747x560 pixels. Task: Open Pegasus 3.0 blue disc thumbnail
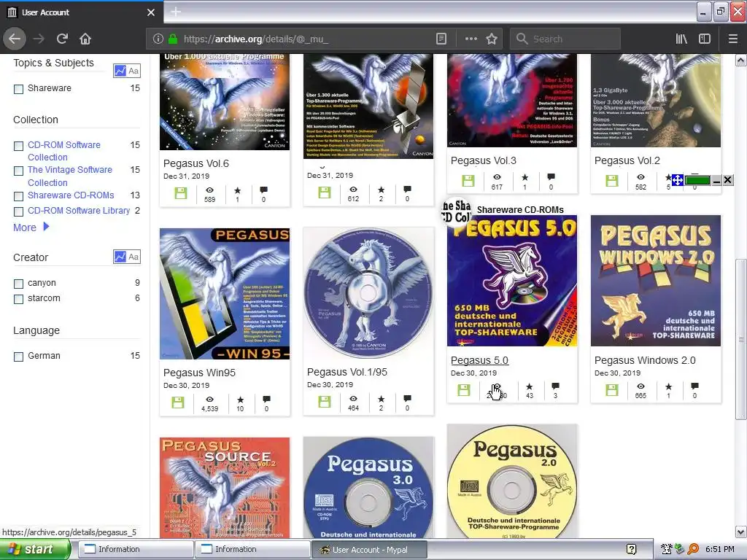(368, 488)
